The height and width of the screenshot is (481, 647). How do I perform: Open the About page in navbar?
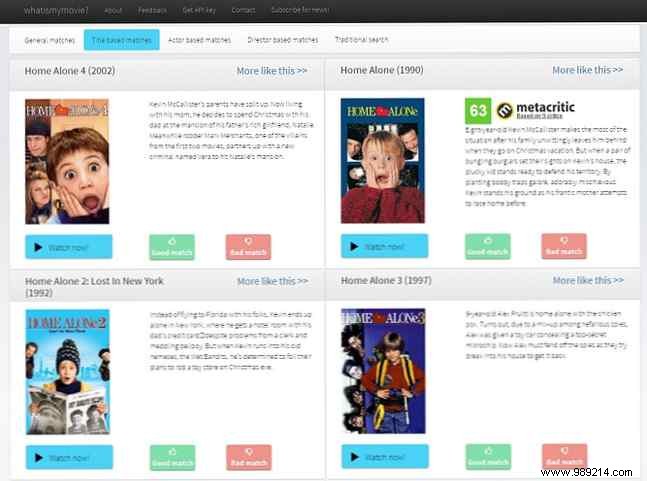[x=113, y=10]
